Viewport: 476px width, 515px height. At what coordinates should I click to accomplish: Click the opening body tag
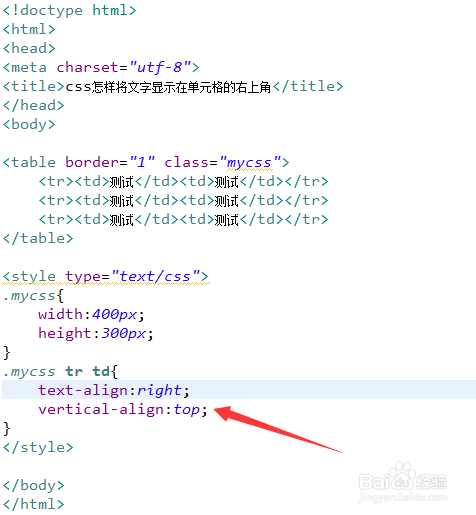click(x=29, y=125)
